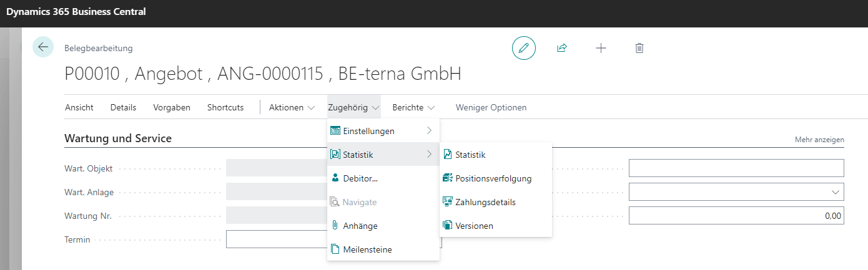Collapse the Zugehörig dropdown menu
This screenshot has height=270, width=868.
(x=353, y=107)
